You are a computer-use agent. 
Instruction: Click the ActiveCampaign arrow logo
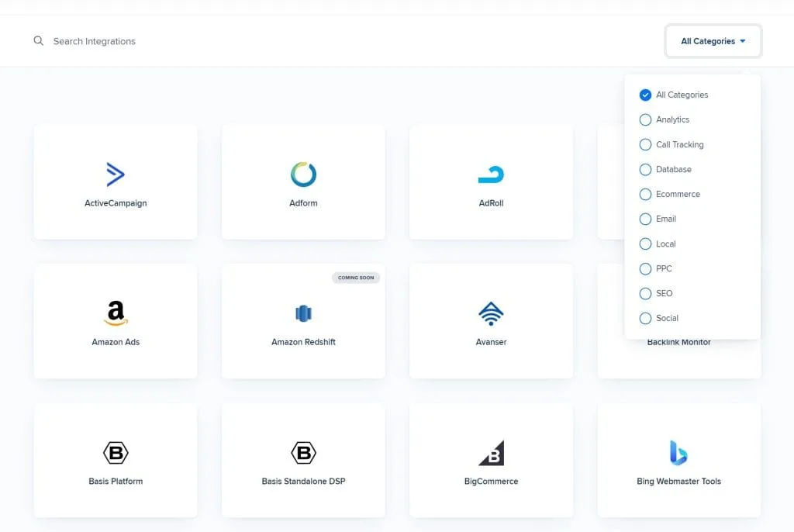116,174
